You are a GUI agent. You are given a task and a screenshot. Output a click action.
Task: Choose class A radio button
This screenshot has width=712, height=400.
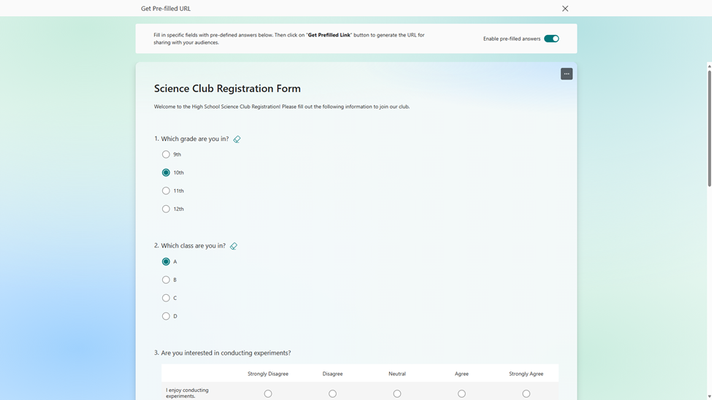coord(166,262)
